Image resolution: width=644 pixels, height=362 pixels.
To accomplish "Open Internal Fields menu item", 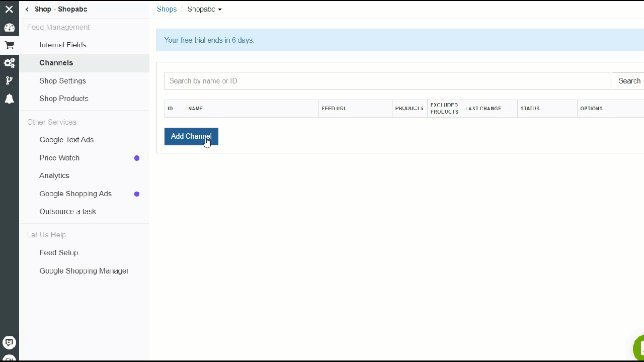I will [x=63, y=45].
